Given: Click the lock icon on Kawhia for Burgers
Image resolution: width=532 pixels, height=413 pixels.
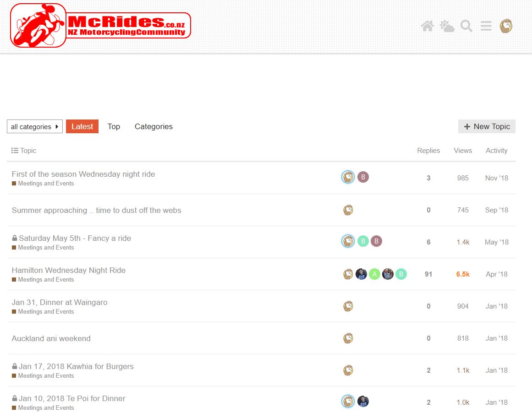Looking at the screenshot, I should [15, 366].
